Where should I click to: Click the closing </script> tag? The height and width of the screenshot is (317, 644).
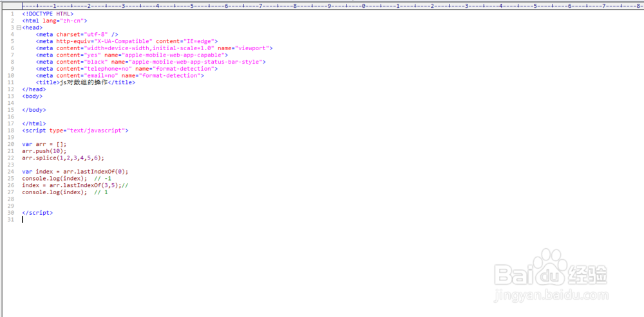[37, 213]
